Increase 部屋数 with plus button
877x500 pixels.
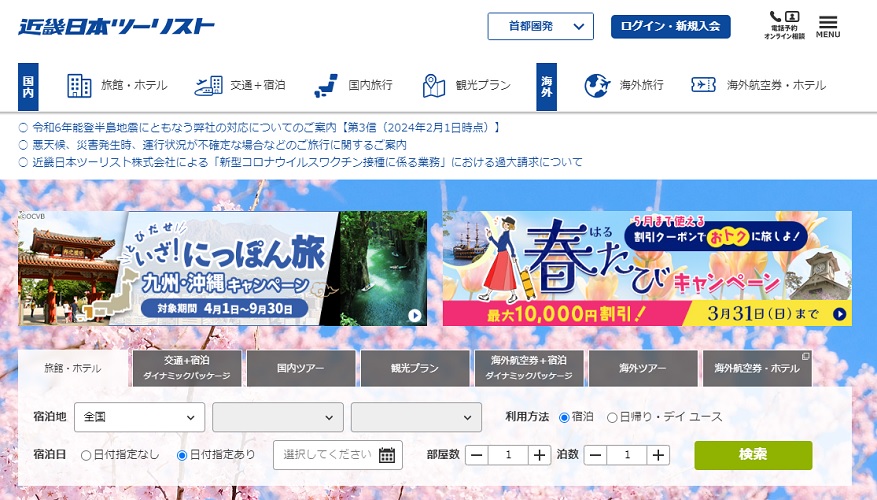tap(539, 455)
